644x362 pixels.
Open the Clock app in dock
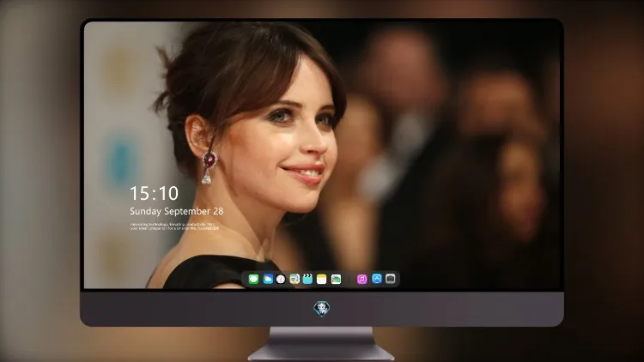281,279
